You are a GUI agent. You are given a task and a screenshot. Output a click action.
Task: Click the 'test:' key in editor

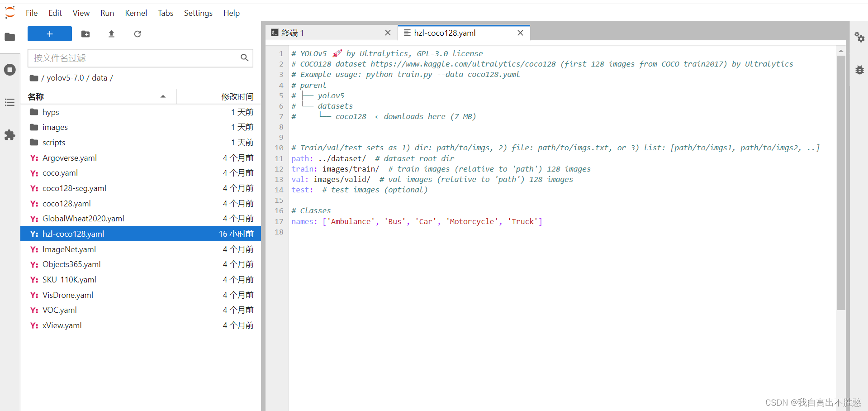302,190
